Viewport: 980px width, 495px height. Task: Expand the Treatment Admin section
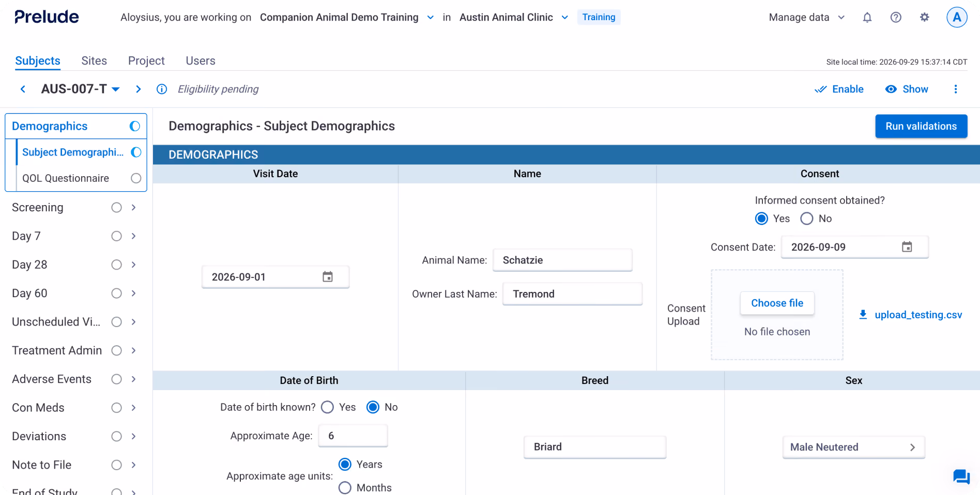coord(133,350)
